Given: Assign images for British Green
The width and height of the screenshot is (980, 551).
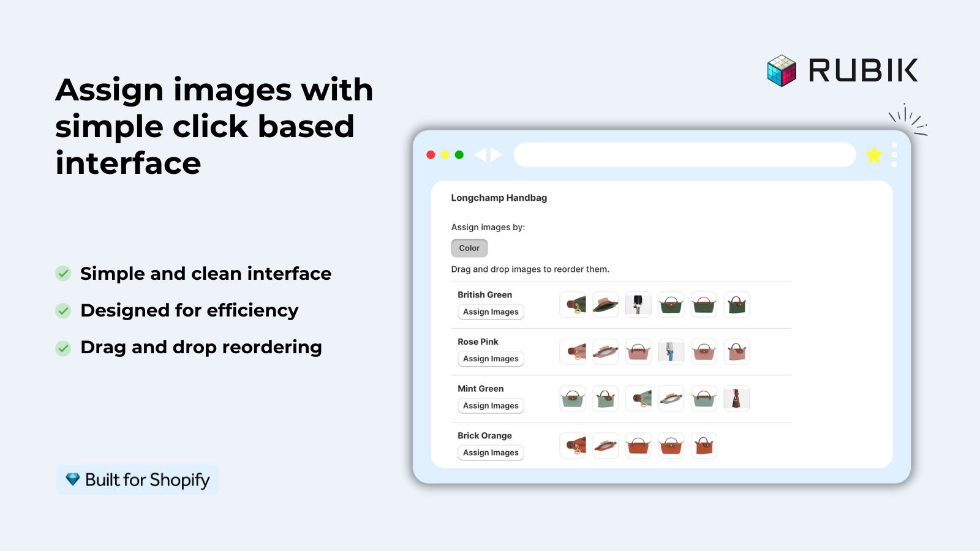Looking at the screenshot, I should click(x=491, y=312).
